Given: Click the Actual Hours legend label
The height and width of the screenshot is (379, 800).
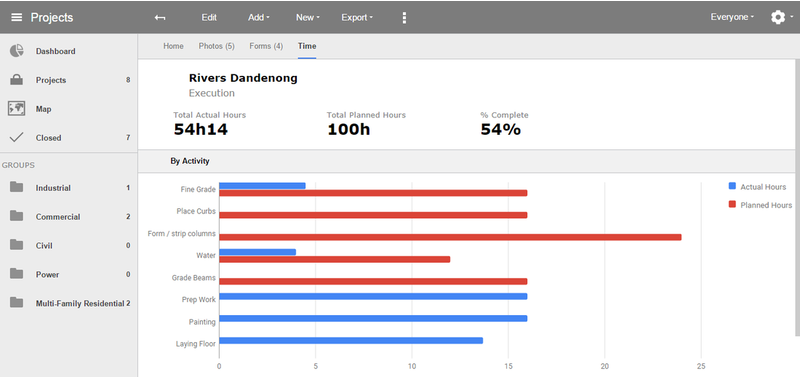Looking at the screenshot, I should tap(763, 187).
